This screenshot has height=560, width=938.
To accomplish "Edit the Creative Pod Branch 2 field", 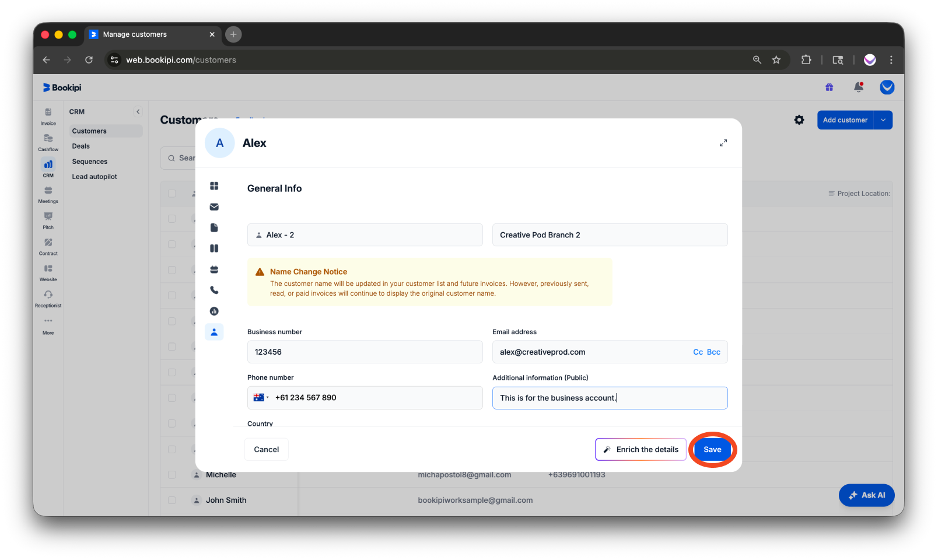I will (610, 235).
